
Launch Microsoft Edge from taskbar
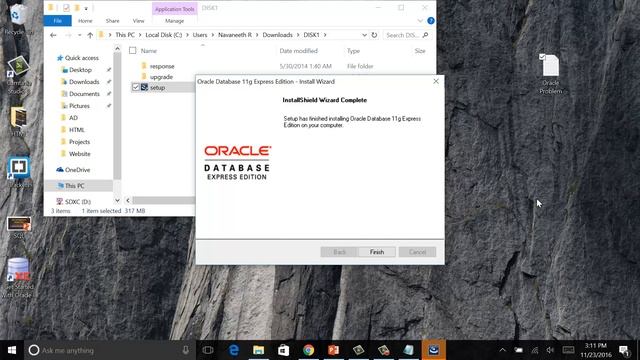(x=233, y=350)
